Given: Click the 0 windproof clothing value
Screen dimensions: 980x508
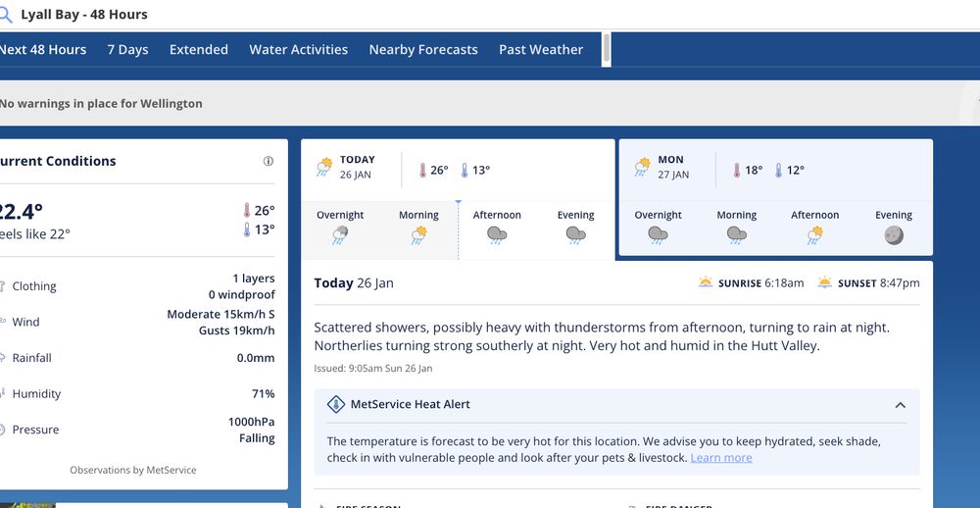Looking at the screenshot, I should 242,294.
